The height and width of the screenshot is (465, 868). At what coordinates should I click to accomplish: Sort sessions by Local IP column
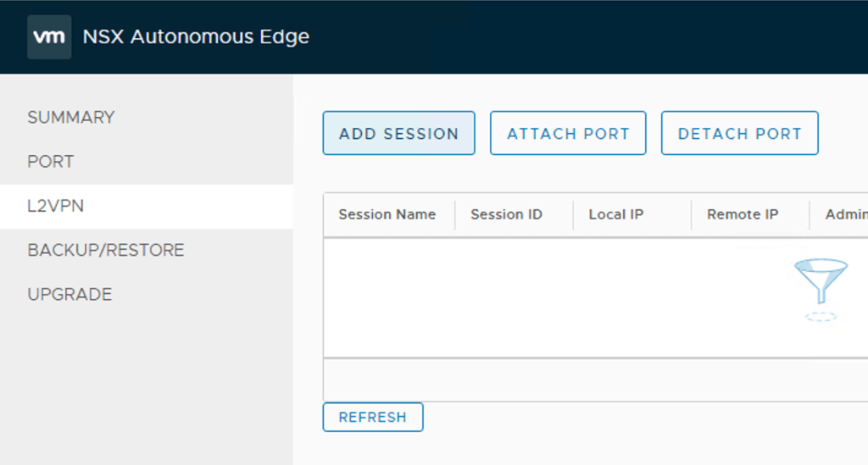pos(615,215)
